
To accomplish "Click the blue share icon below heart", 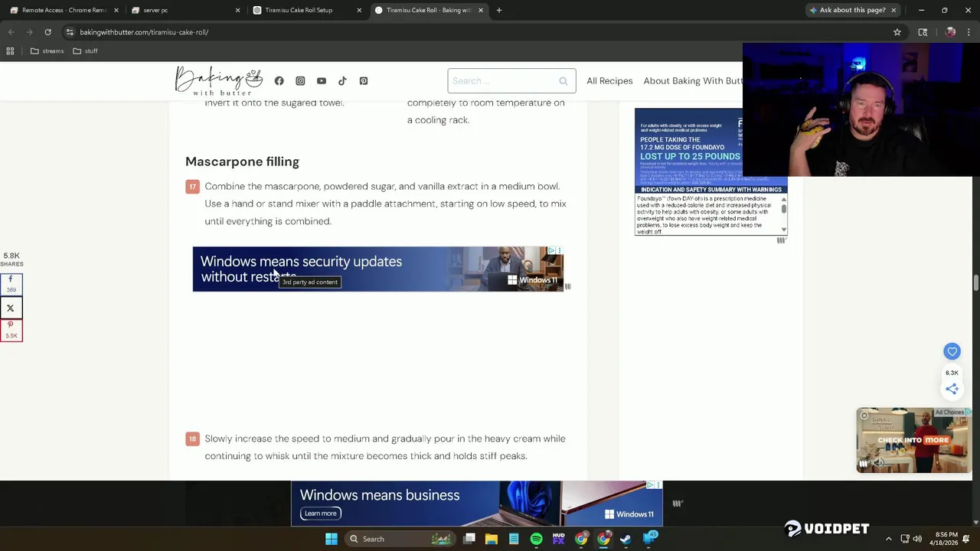I will [952, 389].
